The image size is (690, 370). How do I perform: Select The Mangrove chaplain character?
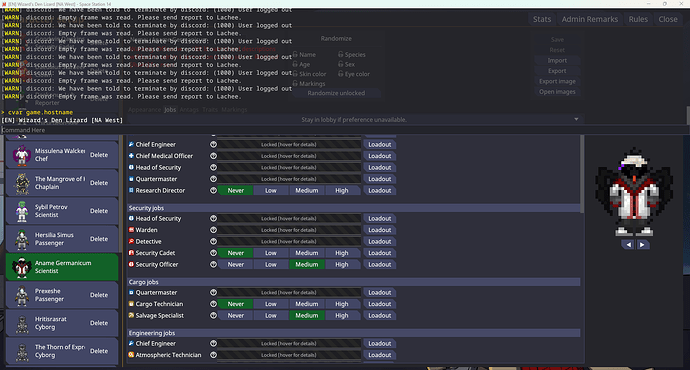62,183
